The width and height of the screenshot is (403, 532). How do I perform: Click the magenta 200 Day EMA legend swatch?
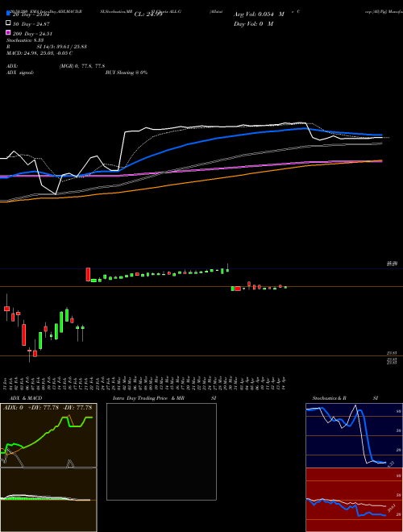pyautogui.click(x=9, y=33)
